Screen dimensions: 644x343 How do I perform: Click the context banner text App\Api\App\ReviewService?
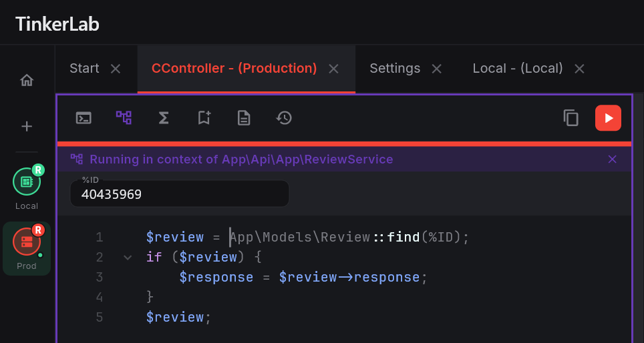(x=307, y=159)
